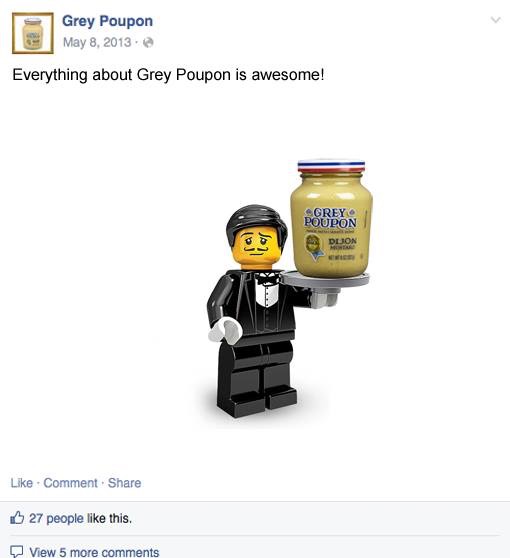Open the Grey Poupon profile picture thumbnail
The width and height of the screenshot is (510, 558).
(x=33, y=33)
